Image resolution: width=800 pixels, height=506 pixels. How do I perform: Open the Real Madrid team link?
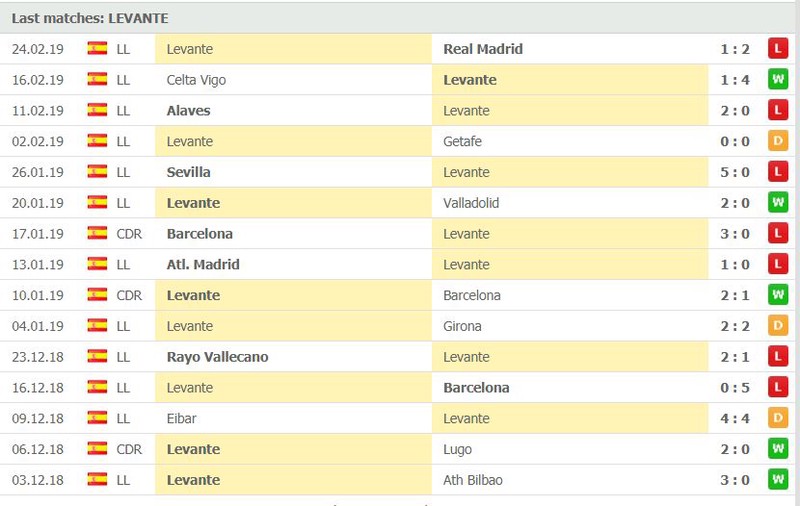click(482, 49)
